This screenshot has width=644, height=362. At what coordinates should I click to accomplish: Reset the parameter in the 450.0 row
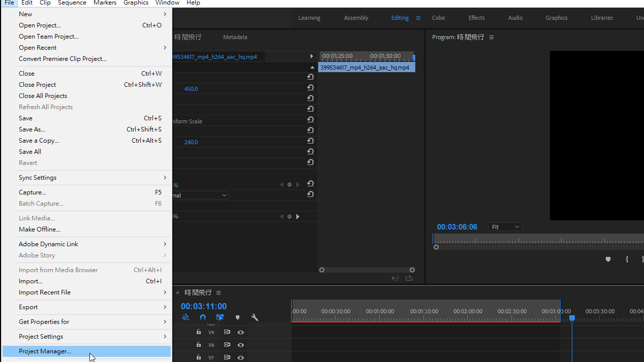click(310, 88)
